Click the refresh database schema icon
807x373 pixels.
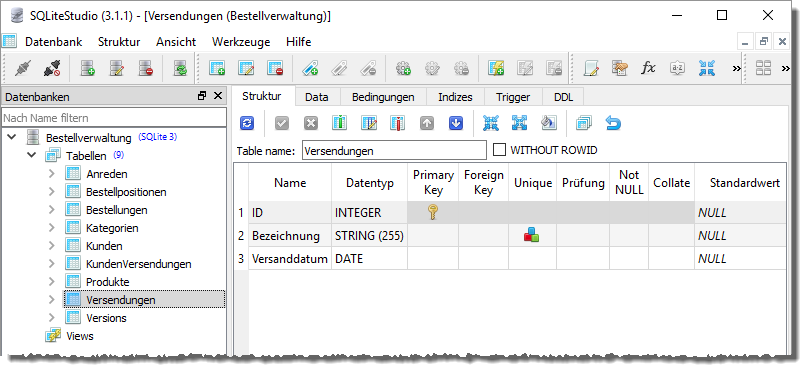[x=180, y=68]
